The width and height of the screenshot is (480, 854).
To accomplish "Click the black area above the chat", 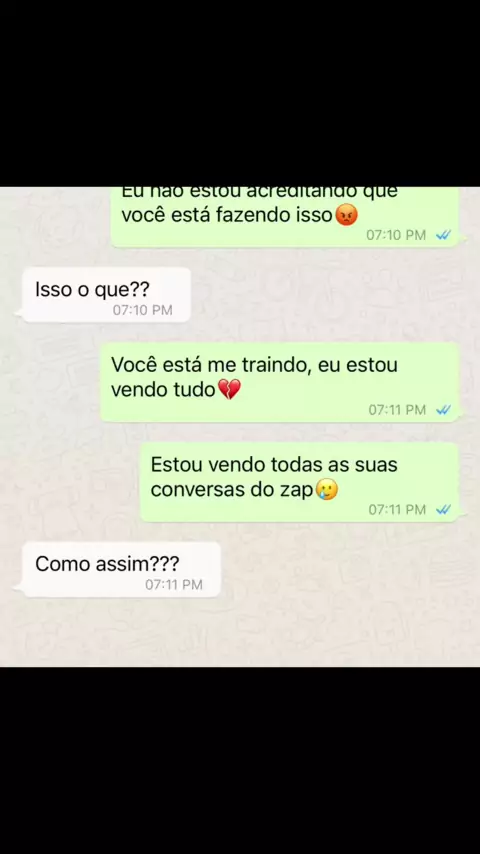I will coord(240,93).
